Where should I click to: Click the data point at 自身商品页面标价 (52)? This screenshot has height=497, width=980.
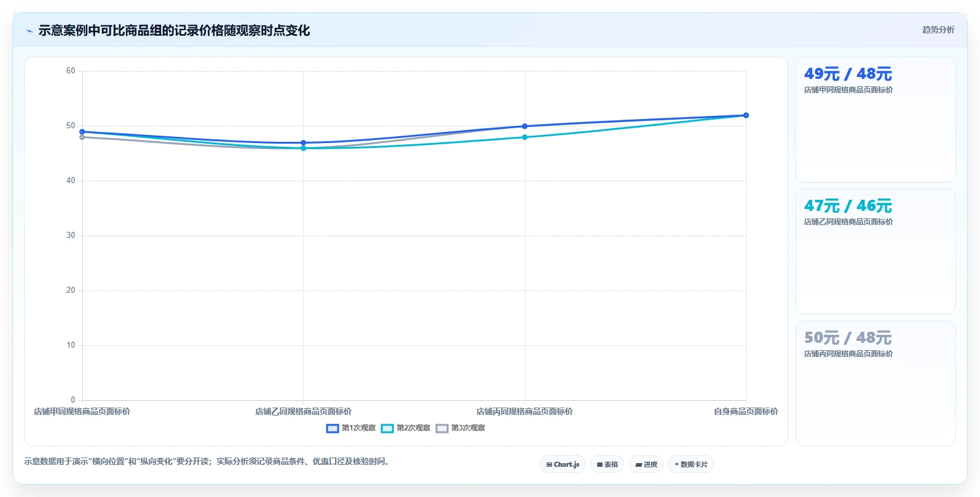click(746, 115)
